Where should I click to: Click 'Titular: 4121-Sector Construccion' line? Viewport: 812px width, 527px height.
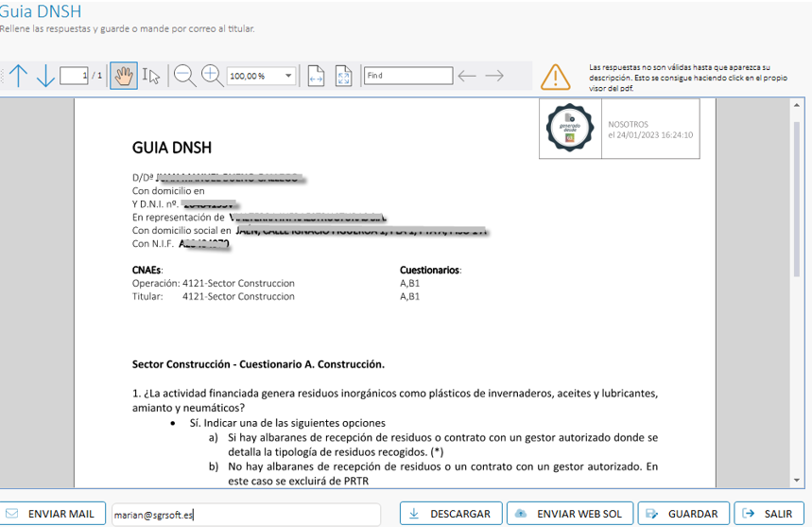click(x=214, y=296)
